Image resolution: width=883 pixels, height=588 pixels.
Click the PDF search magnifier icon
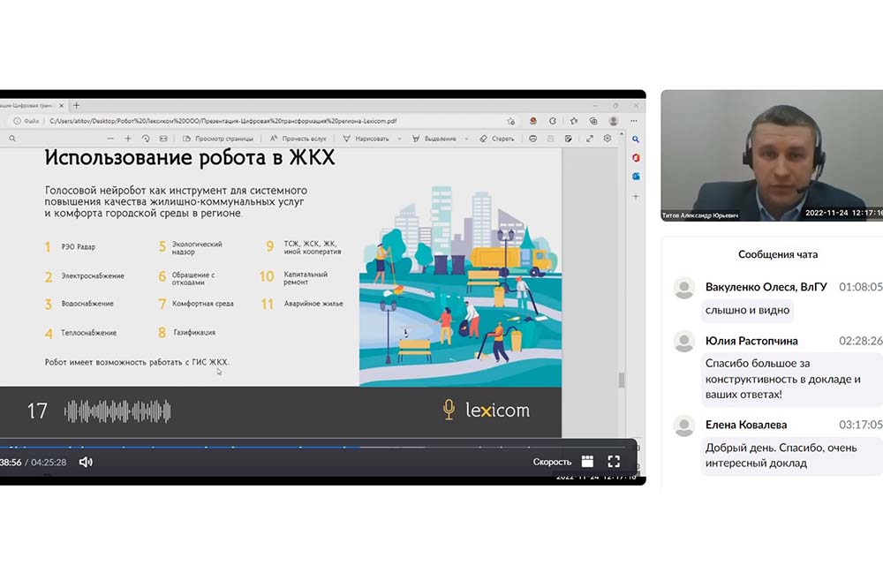[12, 139]
